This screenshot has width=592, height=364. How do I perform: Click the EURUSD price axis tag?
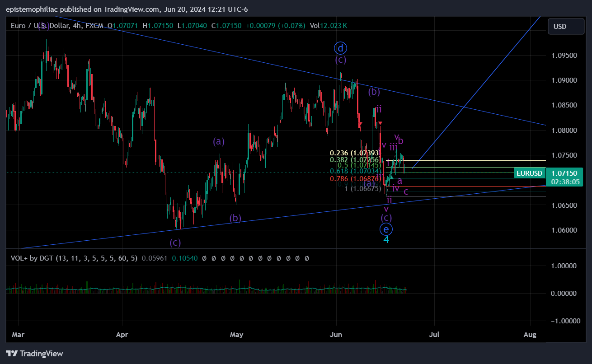pos(529,173)
